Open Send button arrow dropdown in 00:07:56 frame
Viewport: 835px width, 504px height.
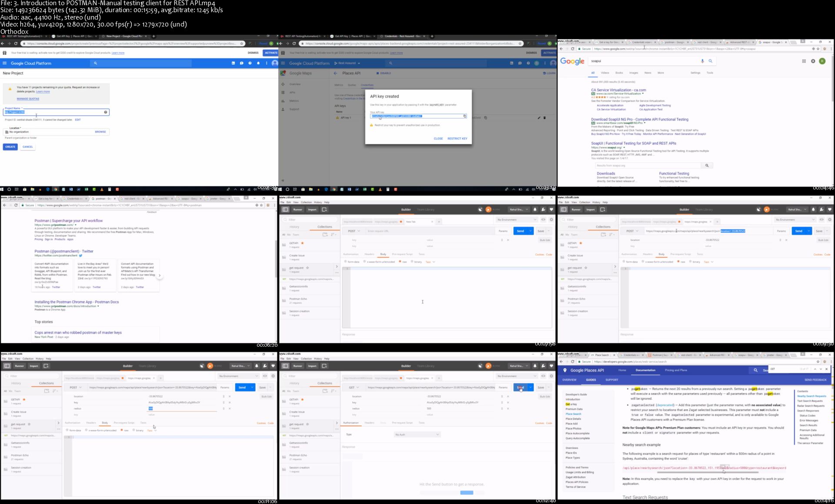531,231
